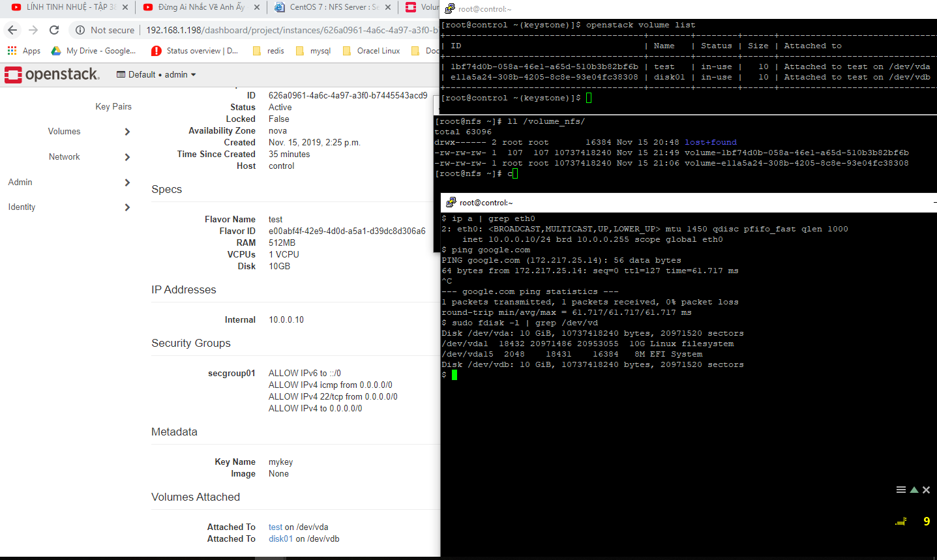This screenshot has width=937, height=560.
Task: Click the green up triangle icon
Action: (914, 490)
